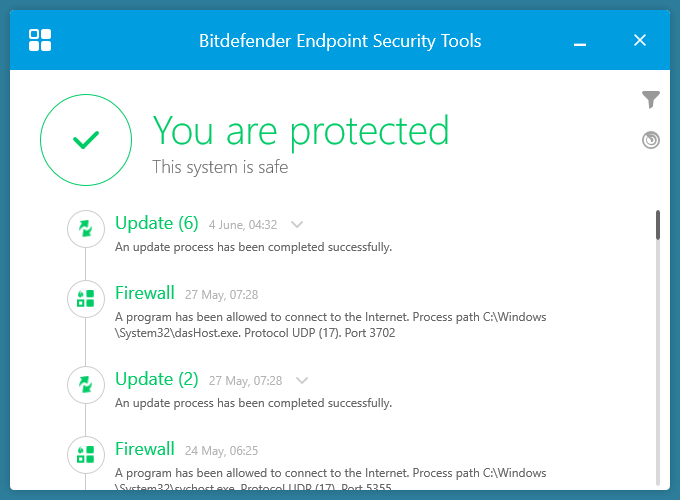Click the 24 May Firewall event icon

[x=86, y=454]
